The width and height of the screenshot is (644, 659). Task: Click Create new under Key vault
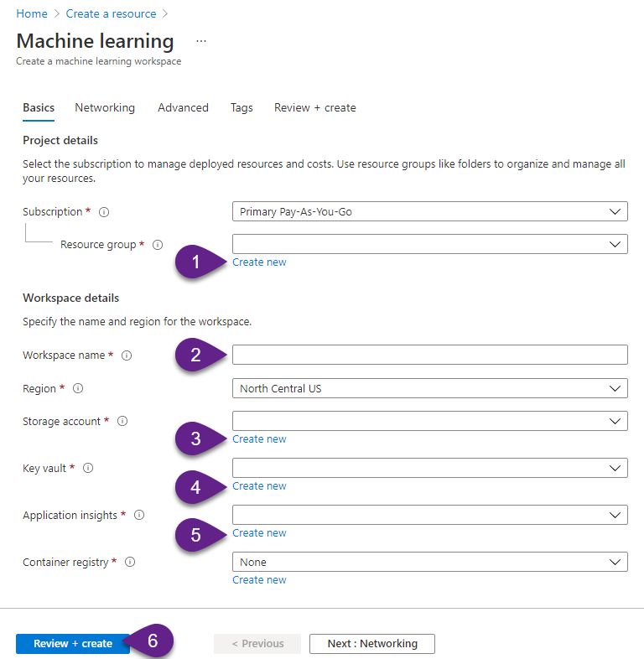pos(259,486)
